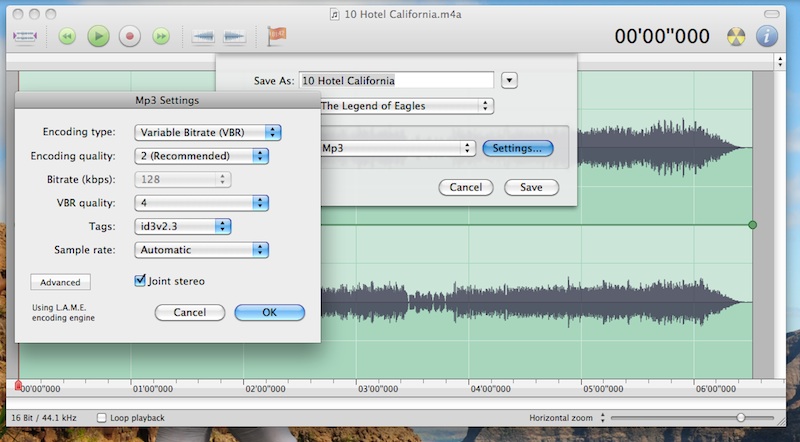
Task: Click the Save As filename text field
Action: [x=396, y=80]
